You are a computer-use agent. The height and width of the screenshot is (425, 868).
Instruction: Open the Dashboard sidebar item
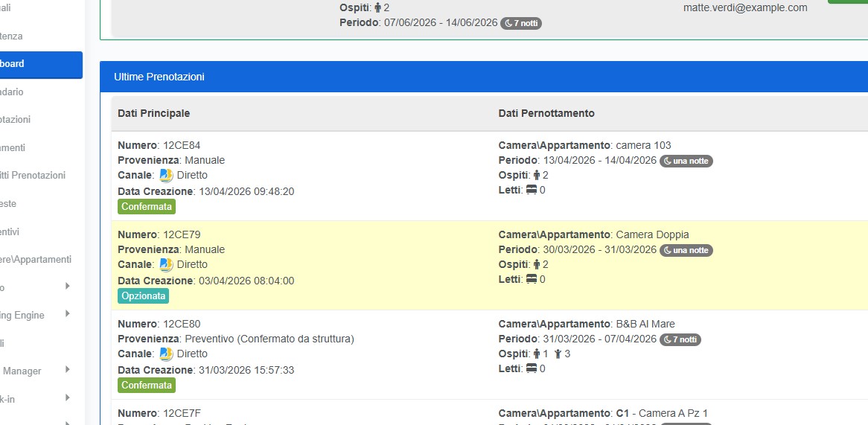click(x=37, y=64)
